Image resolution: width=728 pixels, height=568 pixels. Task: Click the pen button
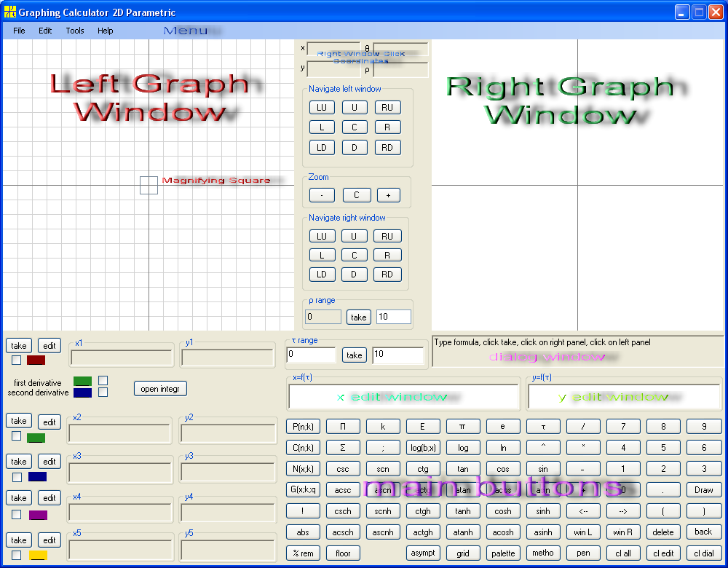(583, 553)
